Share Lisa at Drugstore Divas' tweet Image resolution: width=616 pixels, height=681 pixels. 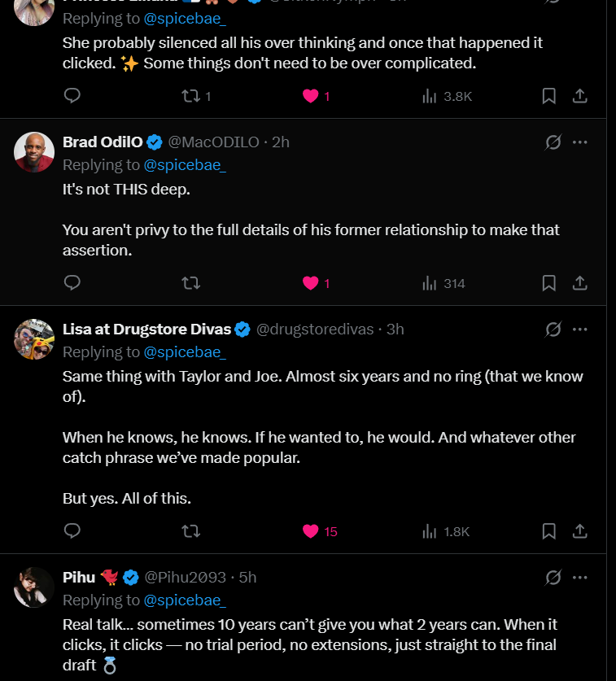tap(579, 531)
